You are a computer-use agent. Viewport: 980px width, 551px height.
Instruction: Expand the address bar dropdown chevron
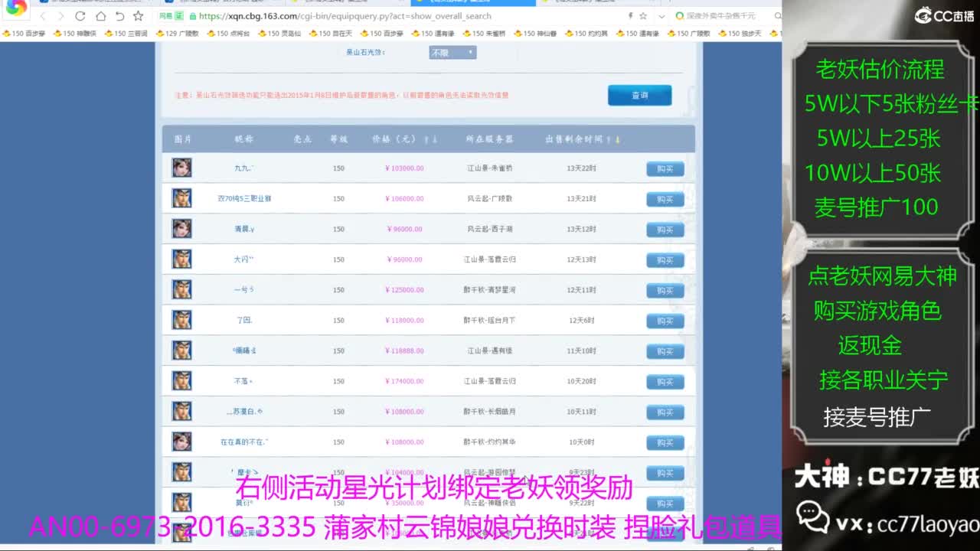[x=661, y=16]
